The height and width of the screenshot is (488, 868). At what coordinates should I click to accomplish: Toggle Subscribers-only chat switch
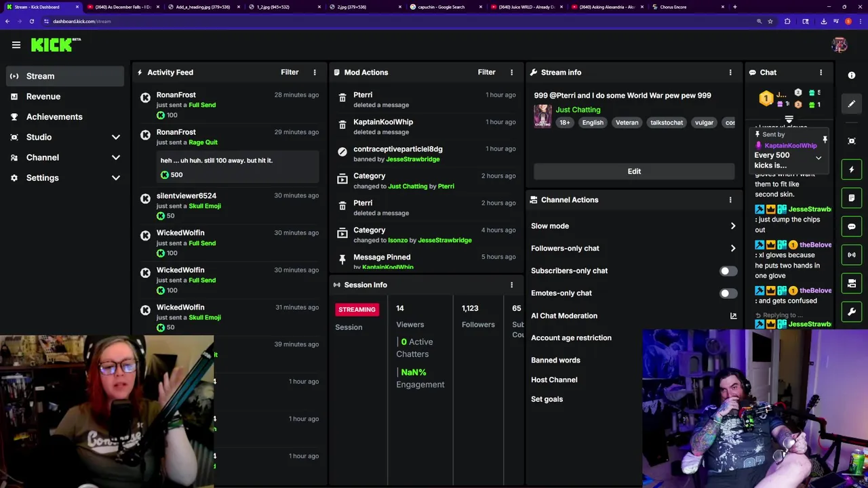point(728,271)
